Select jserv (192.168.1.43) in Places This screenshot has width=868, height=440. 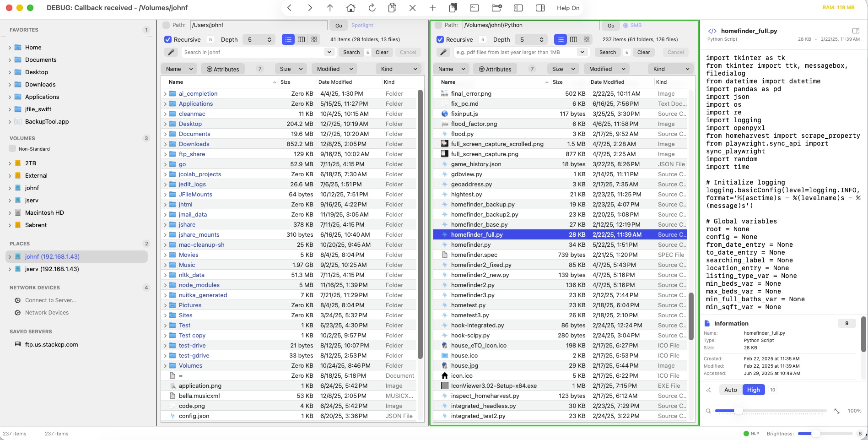click(52, 269)
